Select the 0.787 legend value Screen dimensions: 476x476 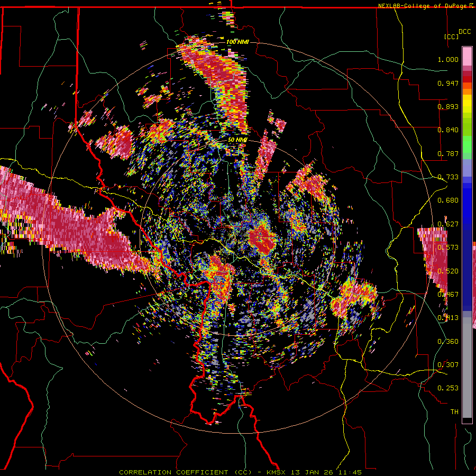[448, 153]
